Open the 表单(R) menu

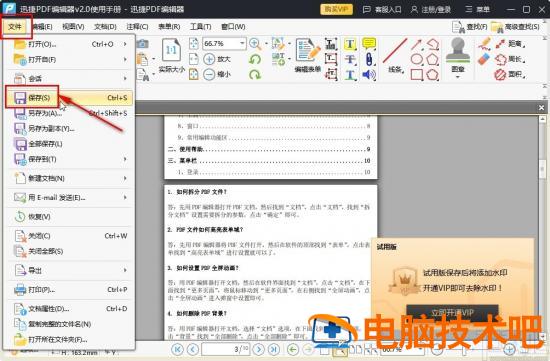point(169,27)
